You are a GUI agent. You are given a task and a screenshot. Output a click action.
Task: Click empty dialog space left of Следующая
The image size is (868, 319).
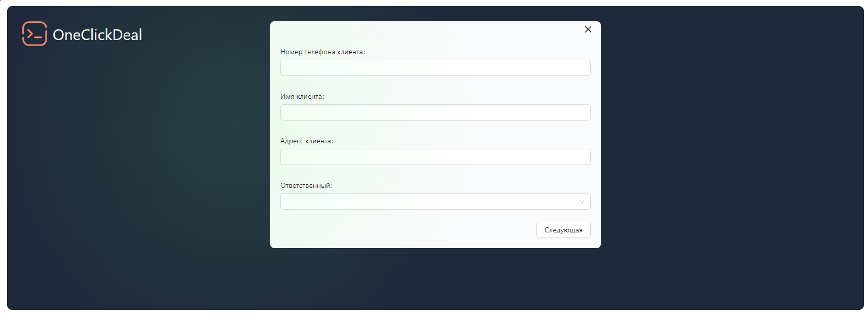pyautogui.click(x=406, y=230)
